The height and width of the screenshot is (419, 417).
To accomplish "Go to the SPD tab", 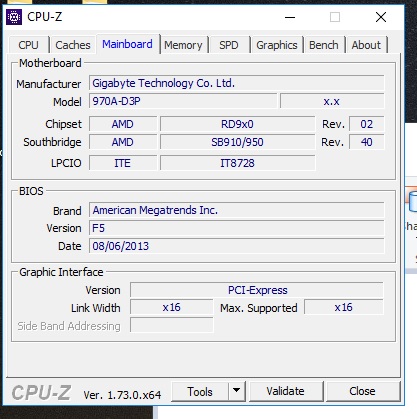I will 229,45.
